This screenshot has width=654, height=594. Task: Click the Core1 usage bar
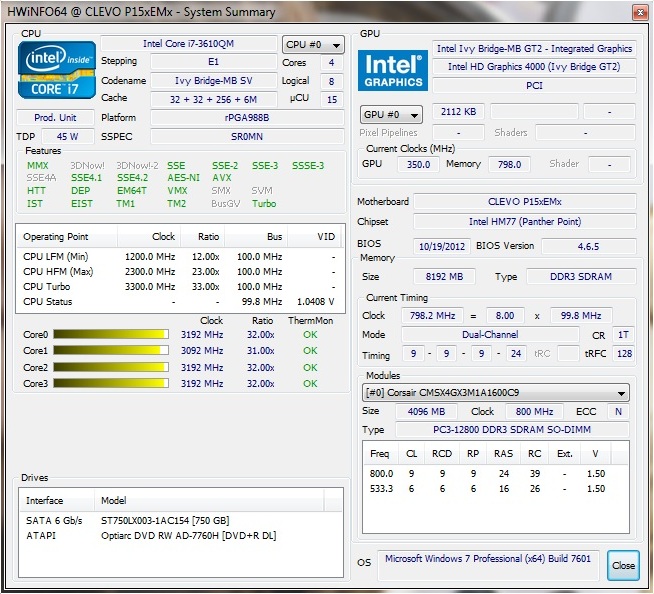(111, 350)
